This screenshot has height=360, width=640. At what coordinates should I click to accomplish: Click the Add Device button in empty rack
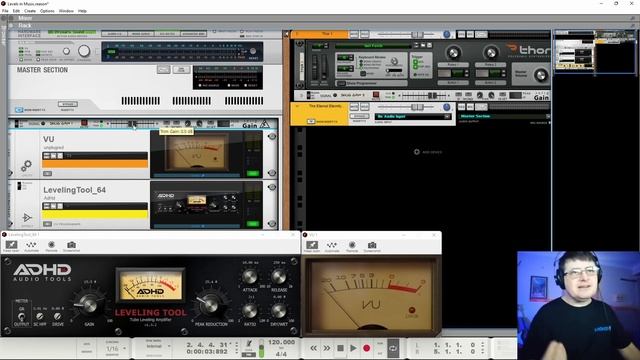point(428,152)
